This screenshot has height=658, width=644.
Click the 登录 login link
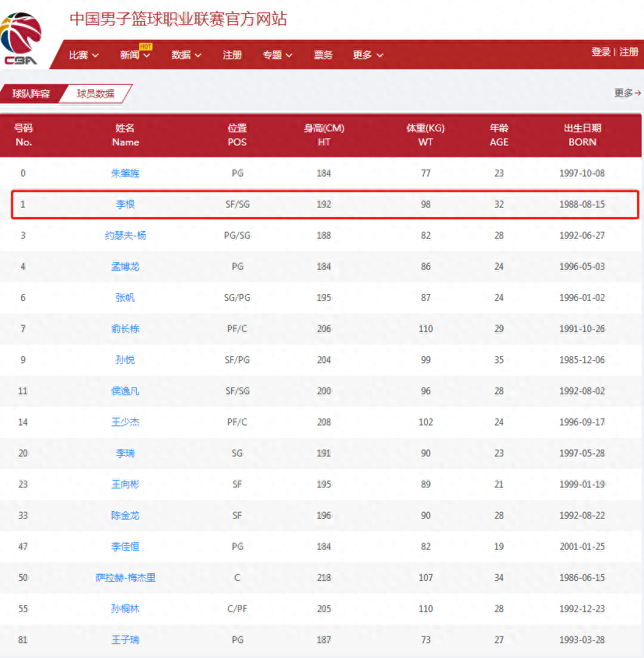(600, 52)
